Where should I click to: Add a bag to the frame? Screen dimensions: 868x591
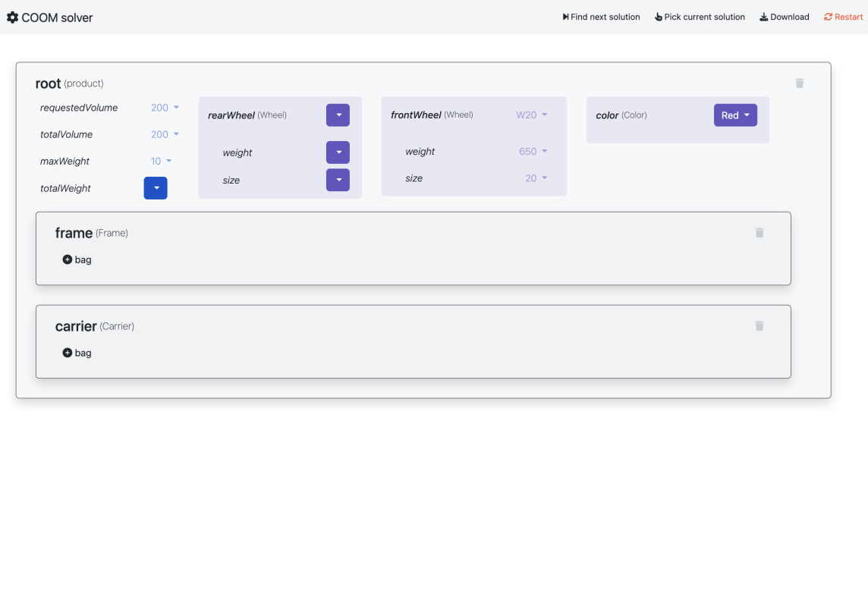pyautogui.click(x=77, y=259)
